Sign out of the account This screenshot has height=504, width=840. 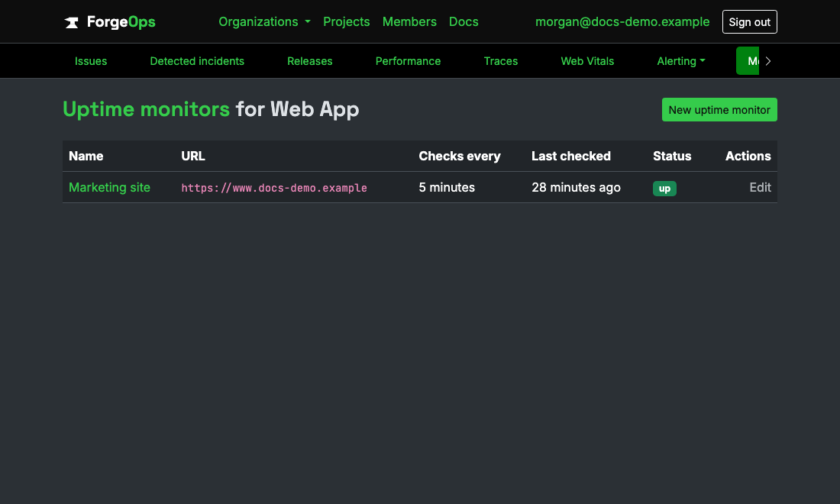coord(749,22)
